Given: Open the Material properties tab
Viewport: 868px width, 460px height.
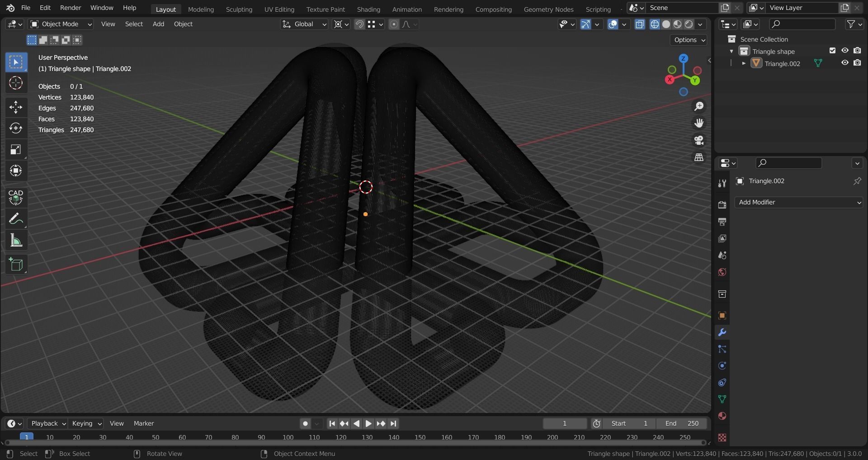Looking at the screenshot, I should click(x=722, y=416).
